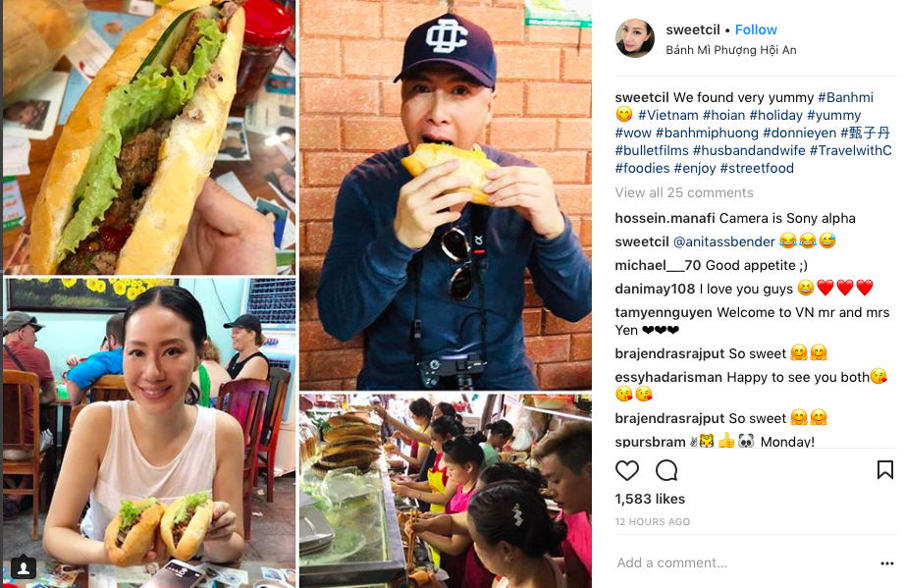Open hossein.manafi's profile

[665, 218]
